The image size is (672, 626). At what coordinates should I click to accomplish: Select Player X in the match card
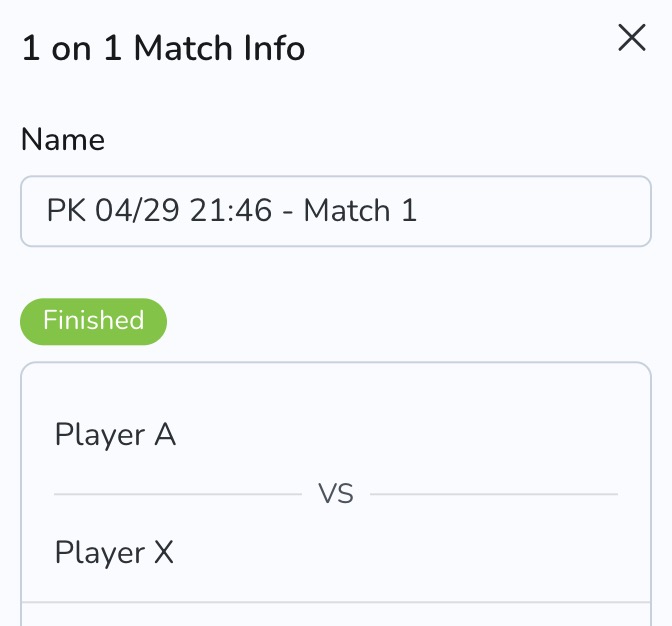(x=114, y=552)
